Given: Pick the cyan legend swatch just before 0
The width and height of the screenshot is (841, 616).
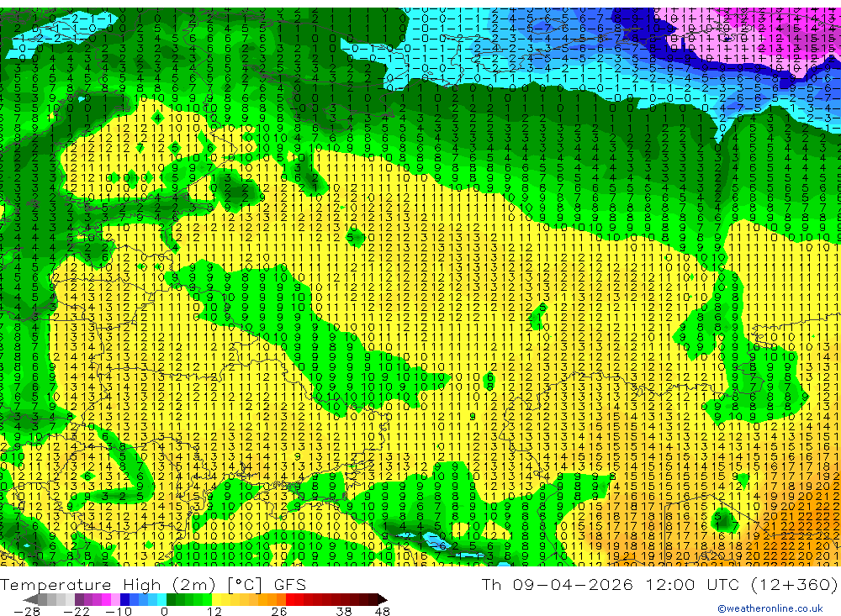Looking at the screenshot, I should [161, 600].
